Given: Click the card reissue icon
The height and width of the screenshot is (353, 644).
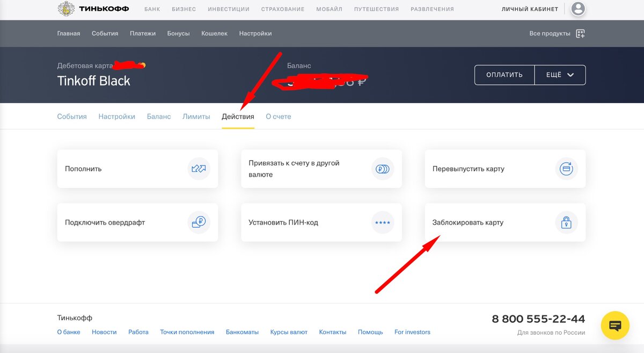Looking at the screenshot, I should click(x=566, y=169).
